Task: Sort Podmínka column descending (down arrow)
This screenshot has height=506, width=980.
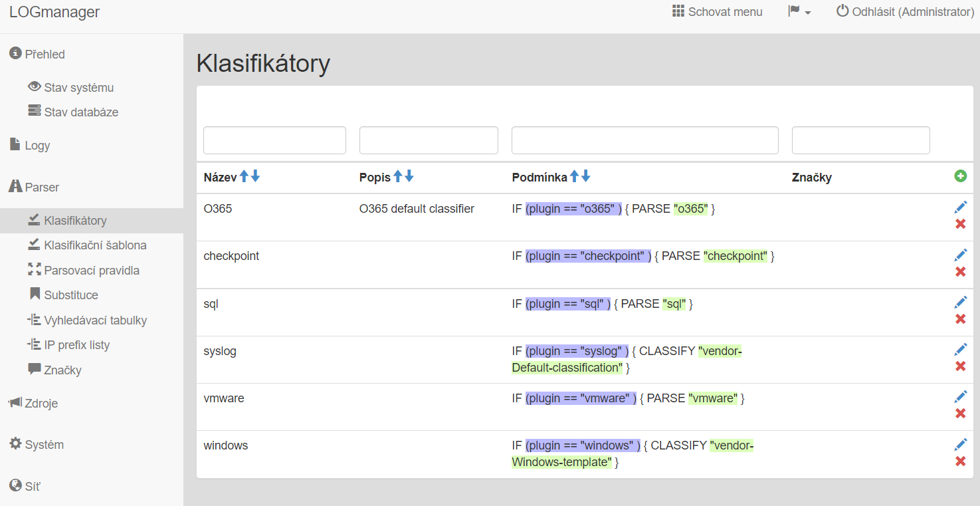Action: 585,176
